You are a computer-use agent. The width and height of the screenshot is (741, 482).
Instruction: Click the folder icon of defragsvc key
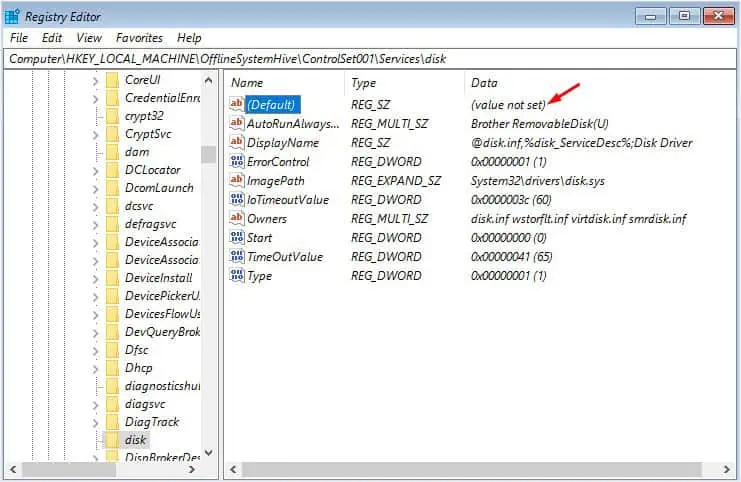[x=112, y=224]
